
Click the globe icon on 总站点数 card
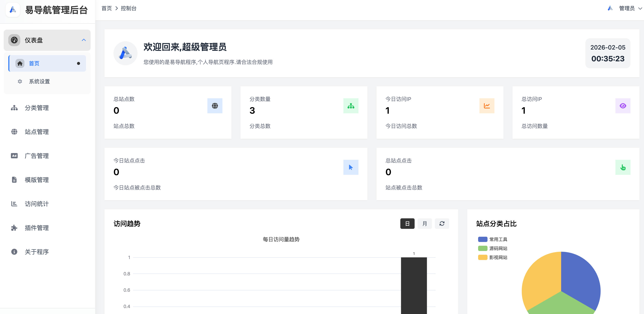(x=215, y=106)
